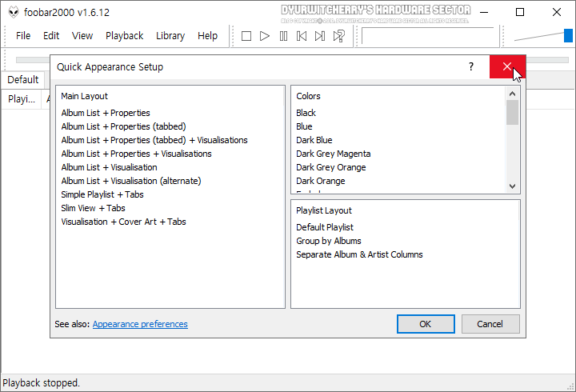Click the Playi... column header
This screenshot has height=392, width=576.
coord(22,99)
